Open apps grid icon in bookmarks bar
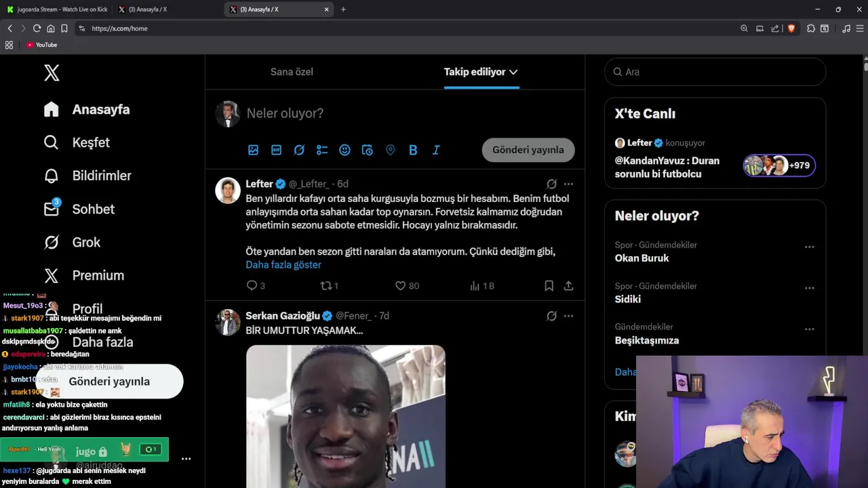Screen dimensions: 868x488 tap(9, 45)
